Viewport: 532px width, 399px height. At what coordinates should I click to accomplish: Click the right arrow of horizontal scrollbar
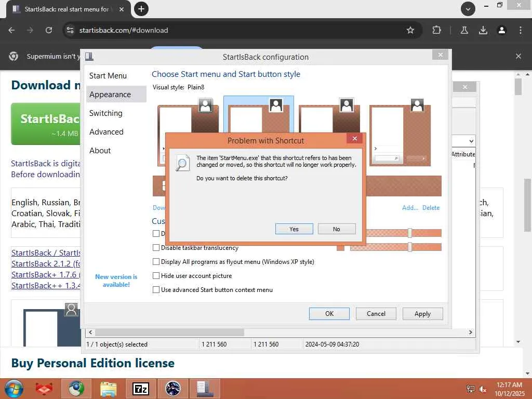coord(471,332)
